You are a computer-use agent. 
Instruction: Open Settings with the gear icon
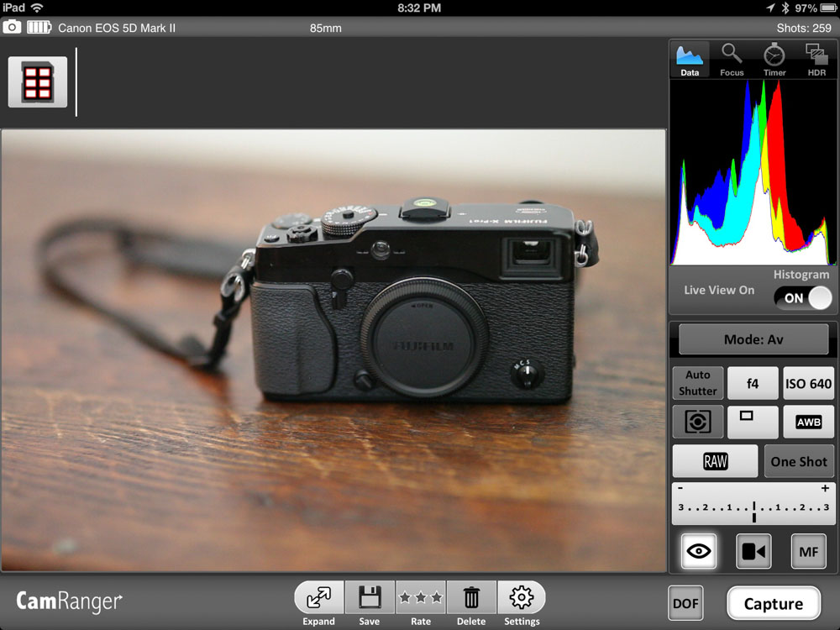(x=522, y=598)
